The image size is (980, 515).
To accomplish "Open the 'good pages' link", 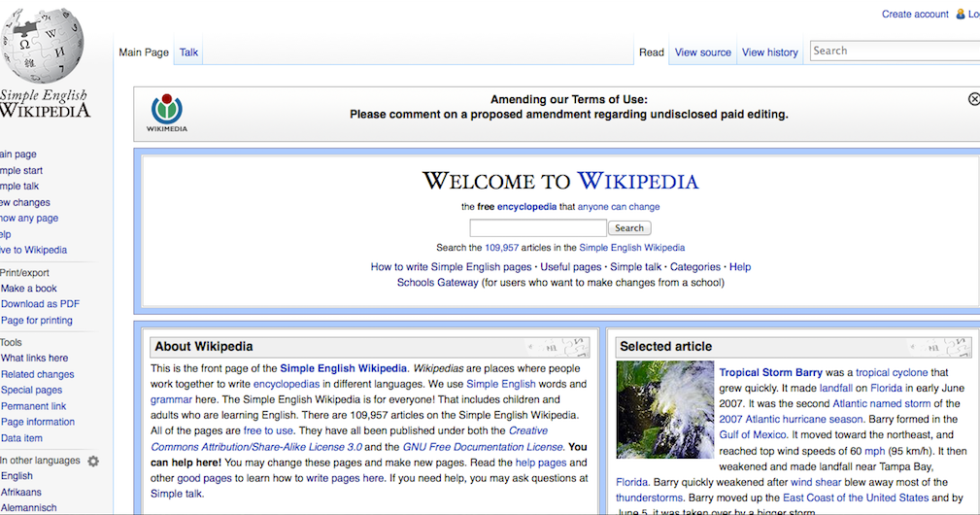I will click(x=204, y=478).
